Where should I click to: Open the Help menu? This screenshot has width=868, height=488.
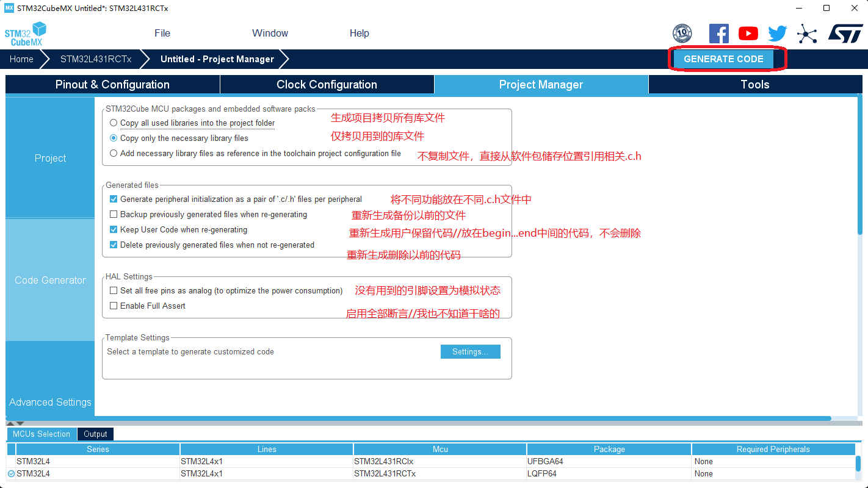click(360, 33)
